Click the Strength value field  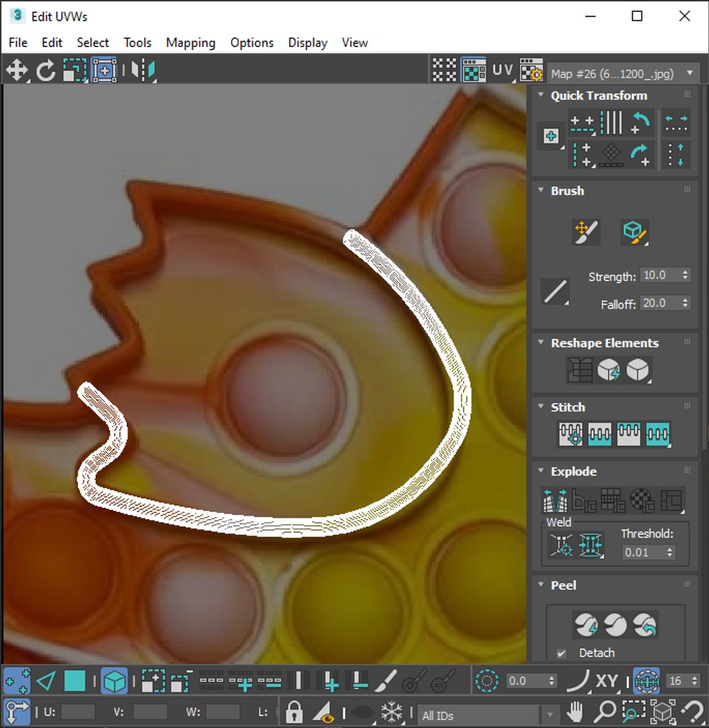[659, 275]
